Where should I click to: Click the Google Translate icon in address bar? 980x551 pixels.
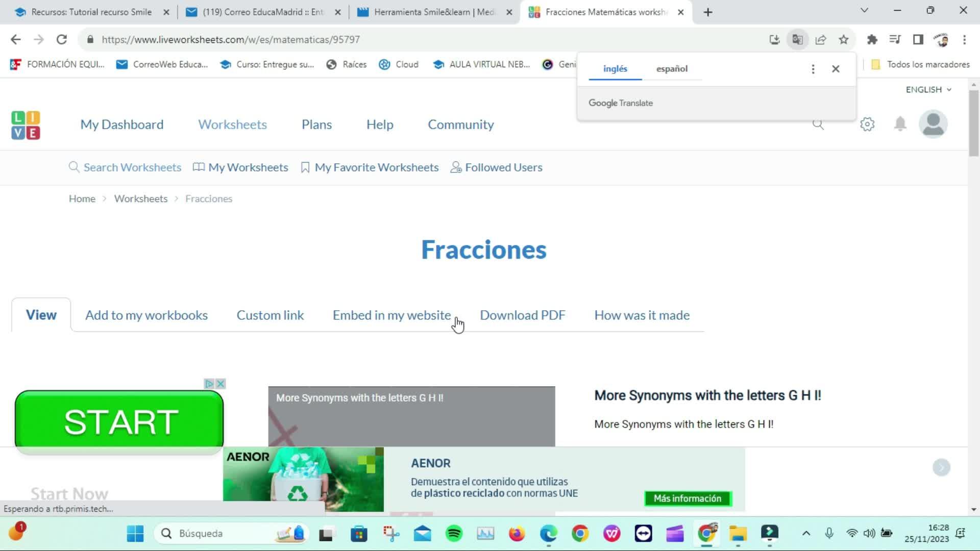pyautogui.click(x=797, y=39)
